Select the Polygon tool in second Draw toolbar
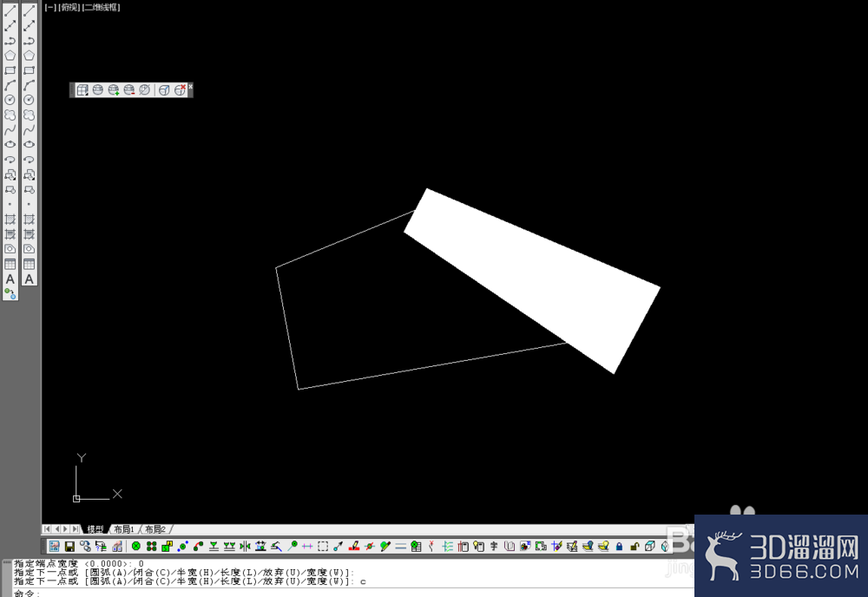Screen dimensions: 868x597 [30, 56]
